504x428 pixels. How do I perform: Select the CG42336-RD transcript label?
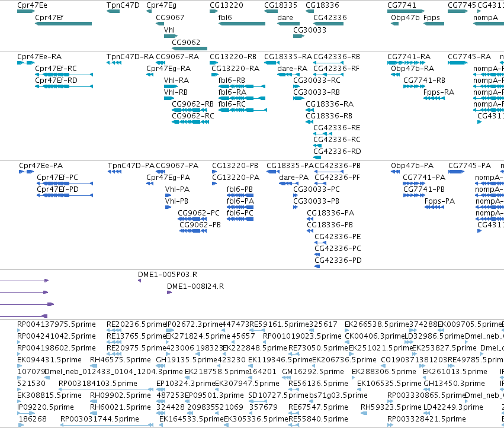[337, 152]
